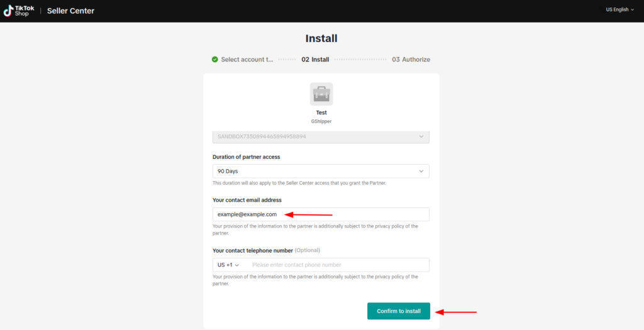Click the Install page heading
This screenshot has height=330, width=644.
click(321, 38)
